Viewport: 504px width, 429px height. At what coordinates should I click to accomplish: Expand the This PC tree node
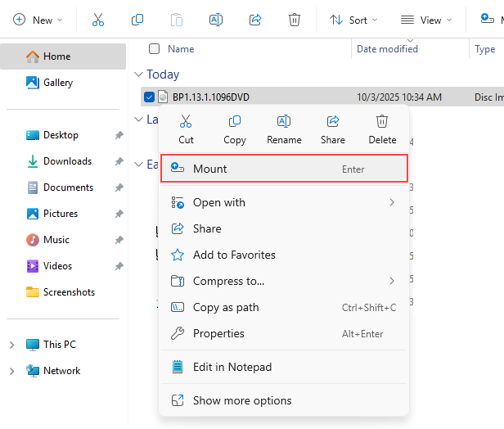11,345
